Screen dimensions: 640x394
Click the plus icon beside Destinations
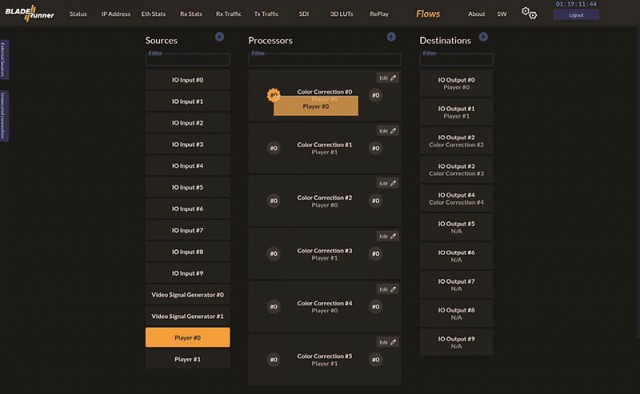483,37
